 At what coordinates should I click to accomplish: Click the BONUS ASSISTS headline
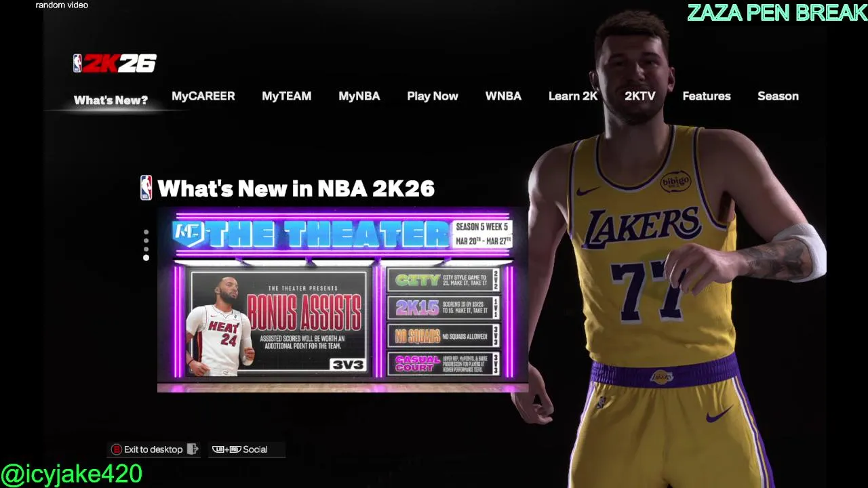coord(304,312)
